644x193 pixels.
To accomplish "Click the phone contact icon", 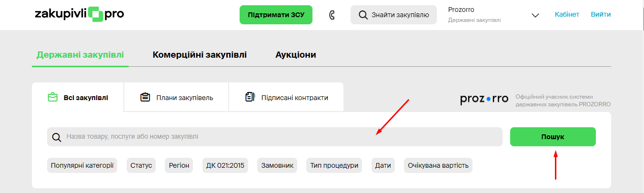I will (x=332, y=15).
